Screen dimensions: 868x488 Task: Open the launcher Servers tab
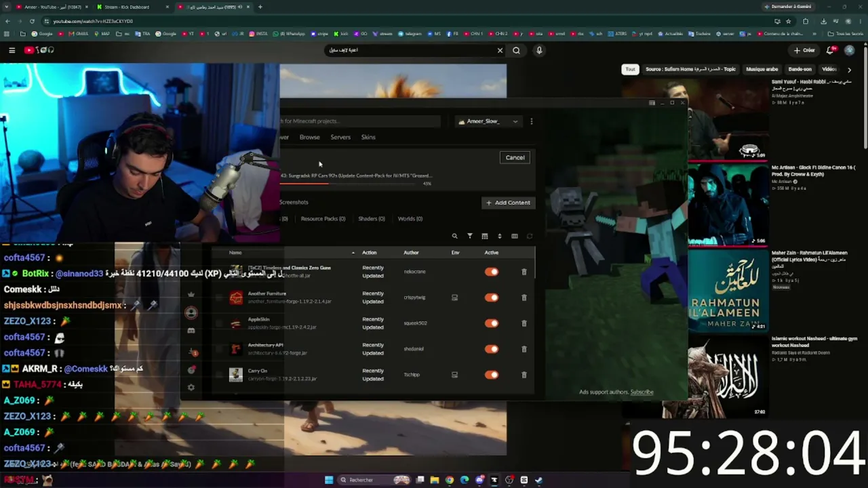340,138
